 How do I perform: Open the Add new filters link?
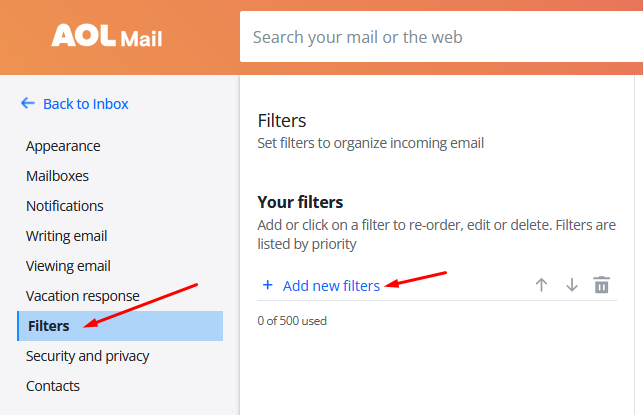click(x=331, y=285)
